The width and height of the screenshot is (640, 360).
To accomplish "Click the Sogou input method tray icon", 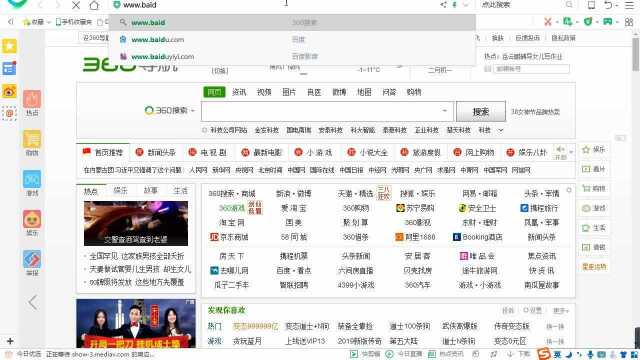I will coord(544,353).
